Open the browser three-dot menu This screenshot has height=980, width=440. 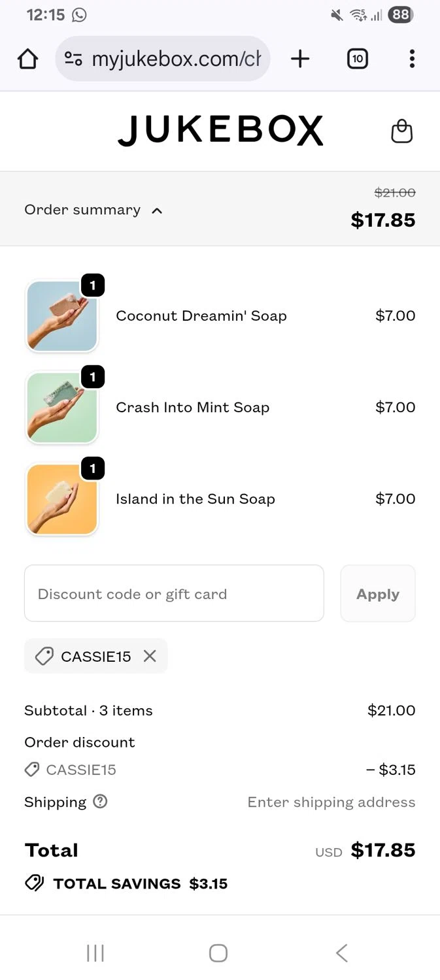(412, 59)
